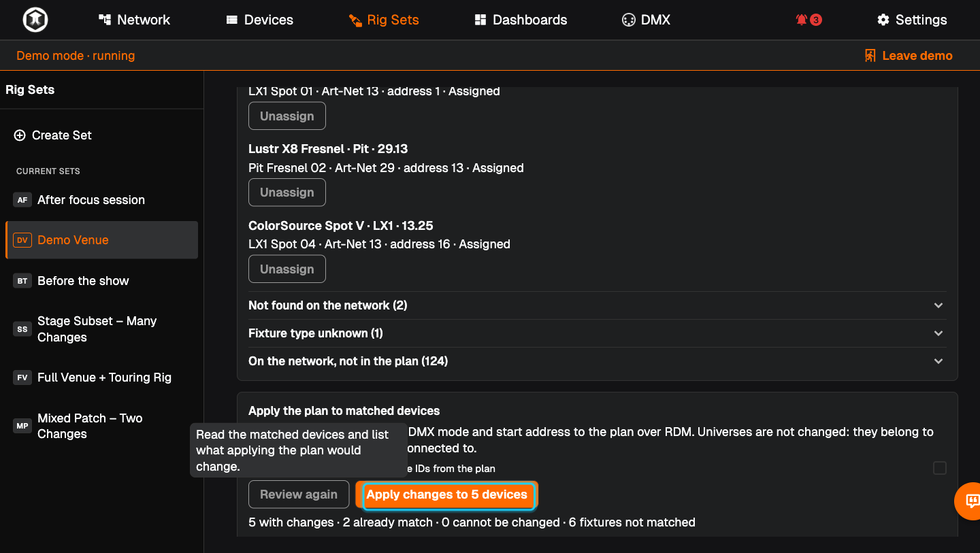Expand Fixture type unknown (1) section
980x553 pixels.
(598, 333)
